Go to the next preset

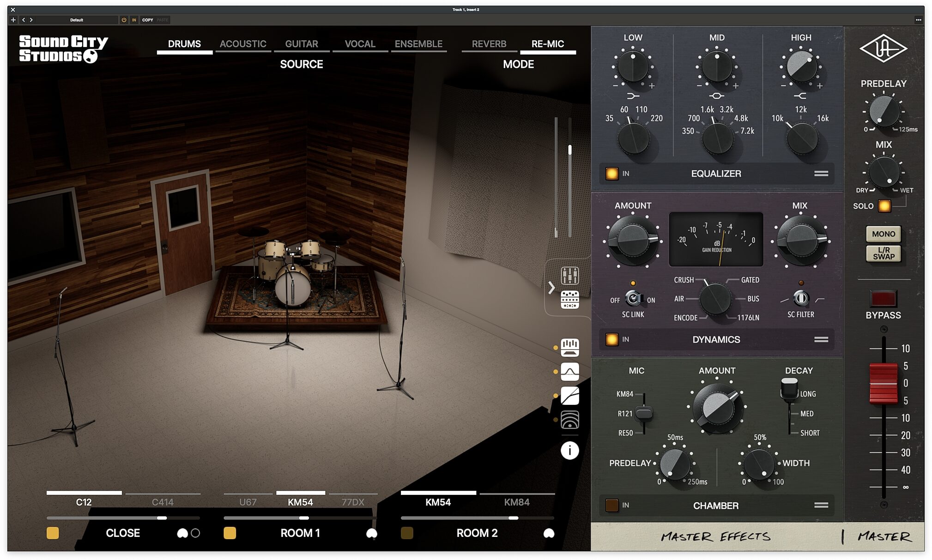pyautogui.click(x=31, y=20)
